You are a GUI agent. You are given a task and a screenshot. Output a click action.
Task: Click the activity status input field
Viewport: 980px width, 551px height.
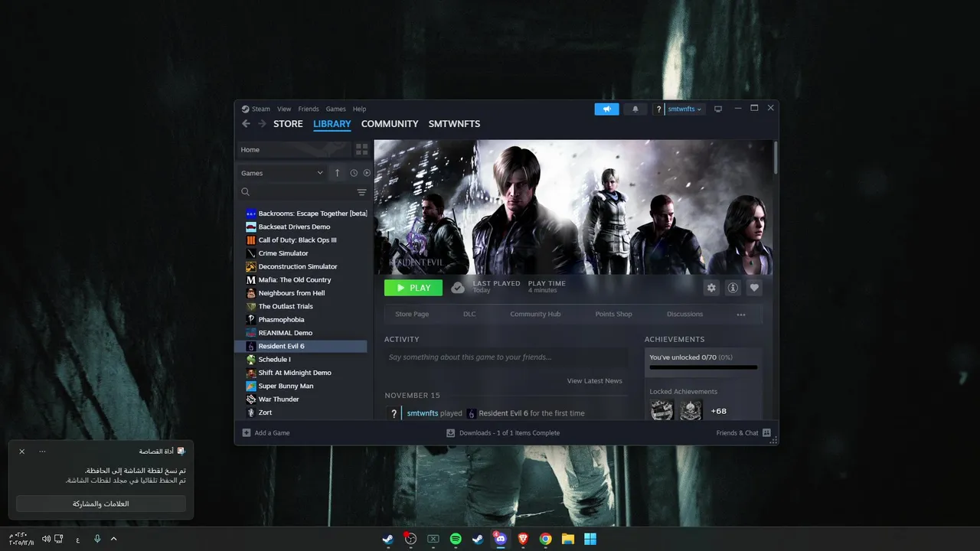(506, 357)
